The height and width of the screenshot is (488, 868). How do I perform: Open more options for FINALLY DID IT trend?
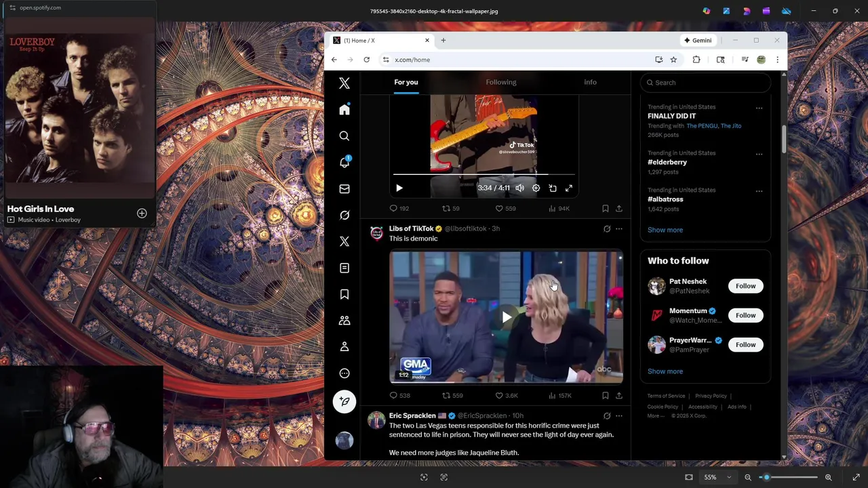pyautogui.click(x=759, y=108)
